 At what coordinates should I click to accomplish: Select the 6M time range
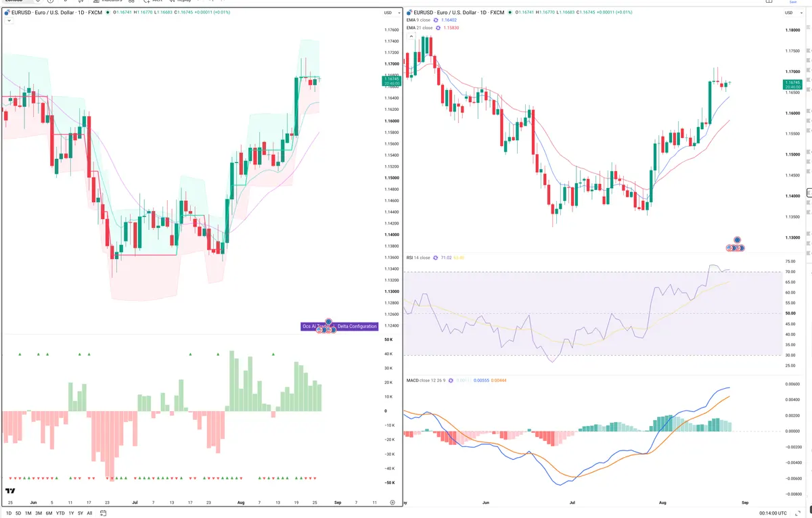pyautogui.click(x=49, y=513)
